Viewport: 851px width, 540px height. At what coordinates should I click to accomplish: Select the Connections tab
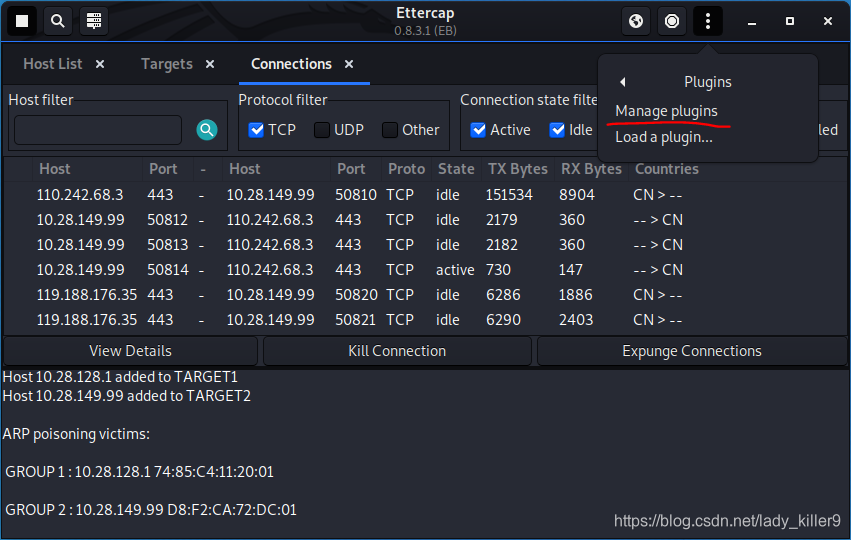click(x=291, y=64)
